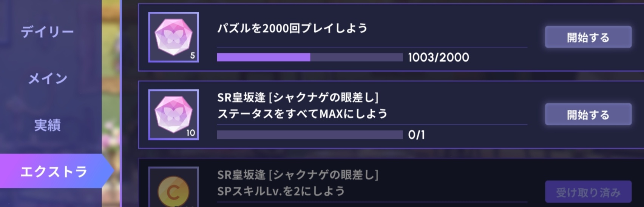Click the pink gem reward icon with quantity 10
Image resolution: width=644 pixels, height=207 pixels.
(x=173, y=115)
